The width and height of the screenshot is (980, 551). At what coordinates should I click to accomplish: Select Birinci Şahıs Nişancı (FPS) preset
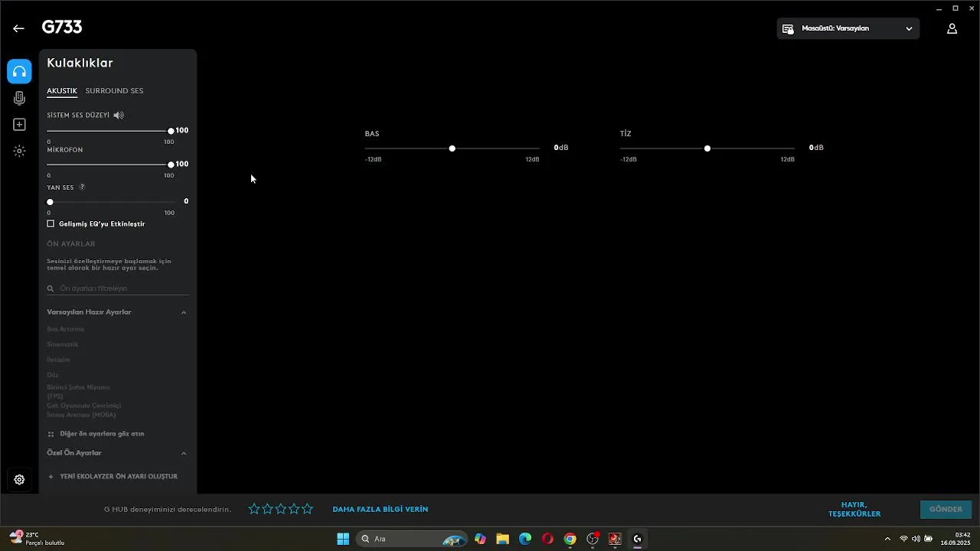point(78,392)
